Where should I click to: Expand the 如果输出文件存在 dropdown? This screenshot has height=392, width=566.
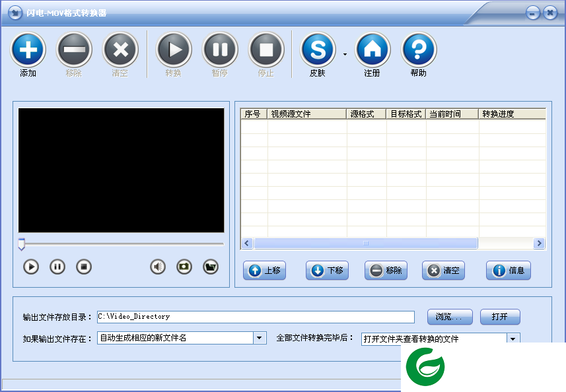[x=260, y=339]
